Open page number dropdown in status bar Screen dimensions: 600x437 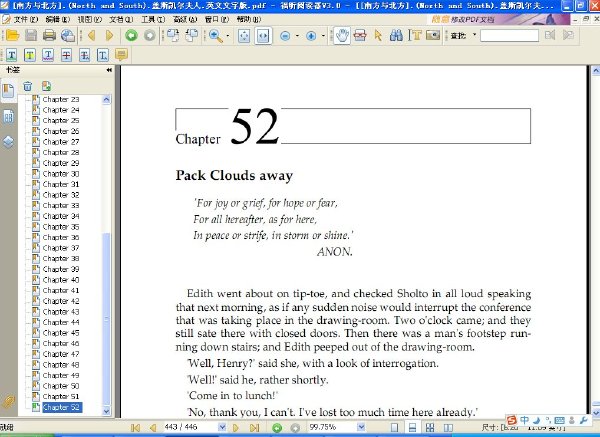(222, 427)
